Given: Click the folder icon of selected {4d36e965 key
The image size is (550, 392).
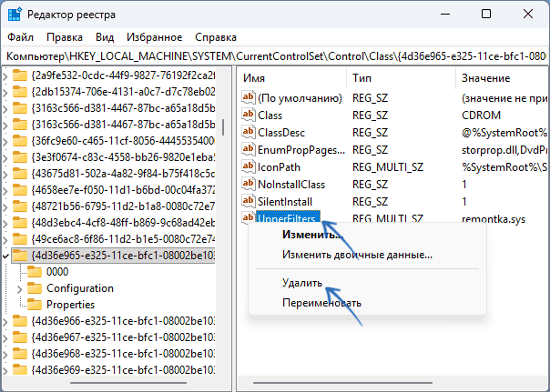Looking at the screenshot, I should coord(20,256).
